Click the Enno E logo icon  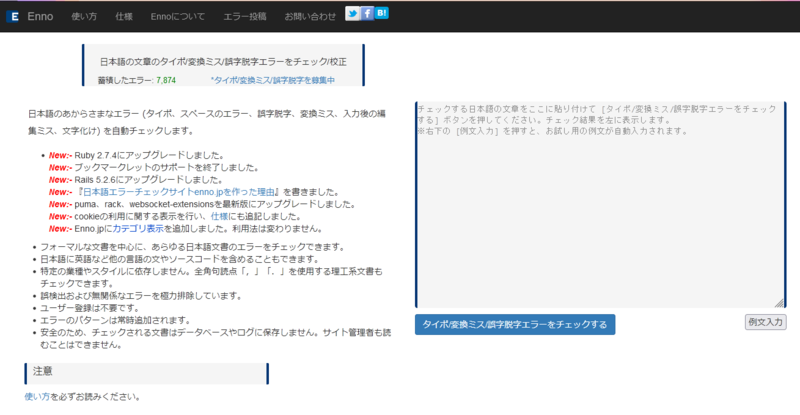click(13, 16)
